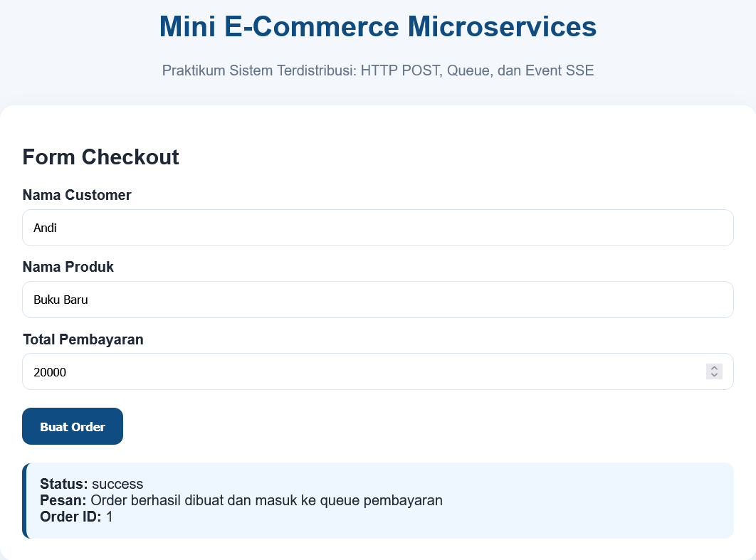Click the Order ID value 1
Image resolution: width=756 pixels, height=560 pixels.
pos(110,517)
